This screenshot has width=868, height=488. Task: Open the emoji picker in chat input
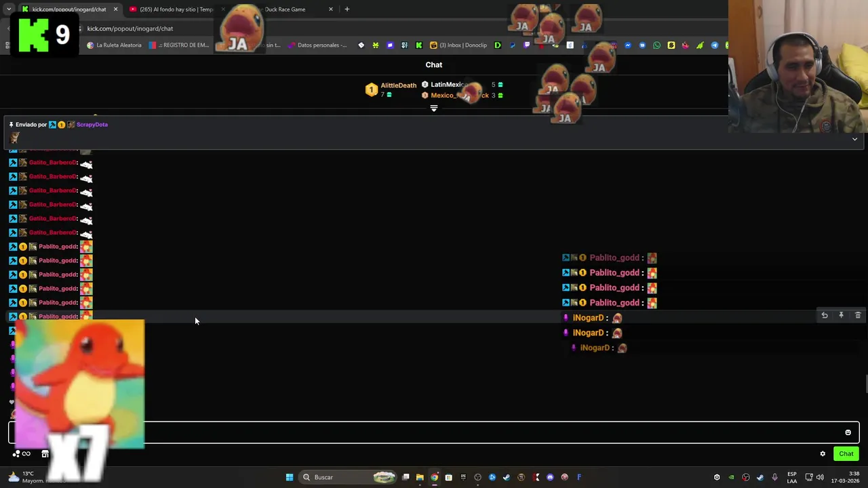(848, 432)
